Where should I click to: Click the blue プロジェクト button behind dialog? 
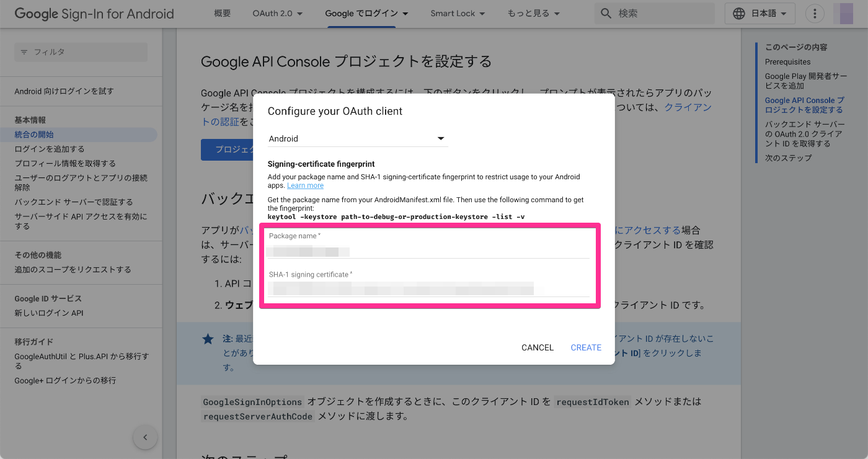tap(227, 149)
